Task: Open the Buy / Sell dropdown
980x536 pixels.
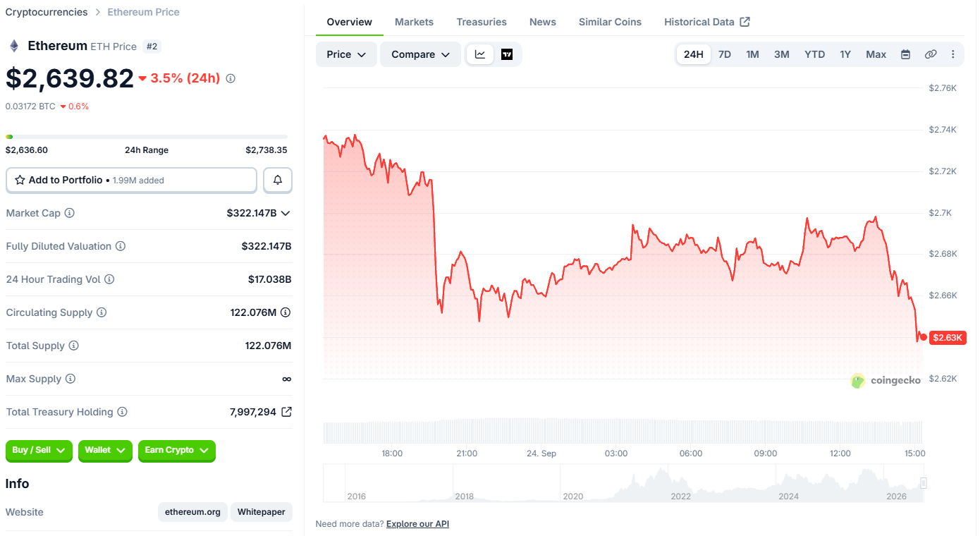Action: coord(39,450)
